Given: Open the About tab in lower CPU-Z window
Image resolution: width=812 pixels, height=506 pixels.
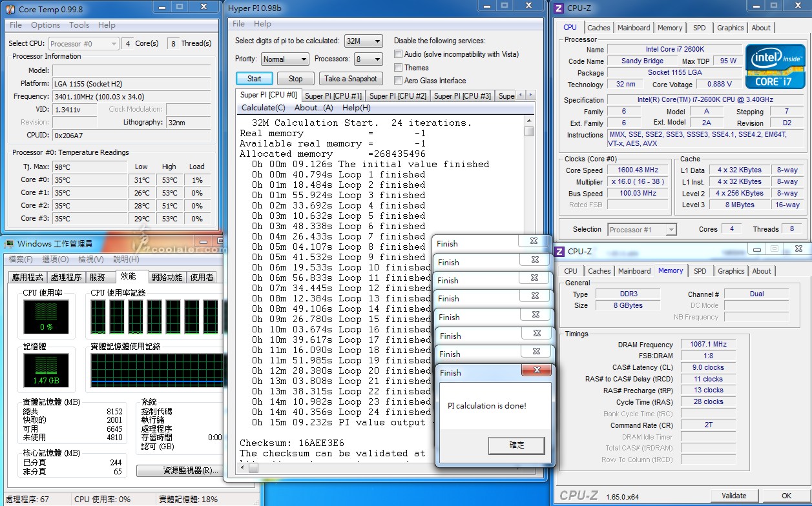Looking at the screenshot, I should pos(762,271).
